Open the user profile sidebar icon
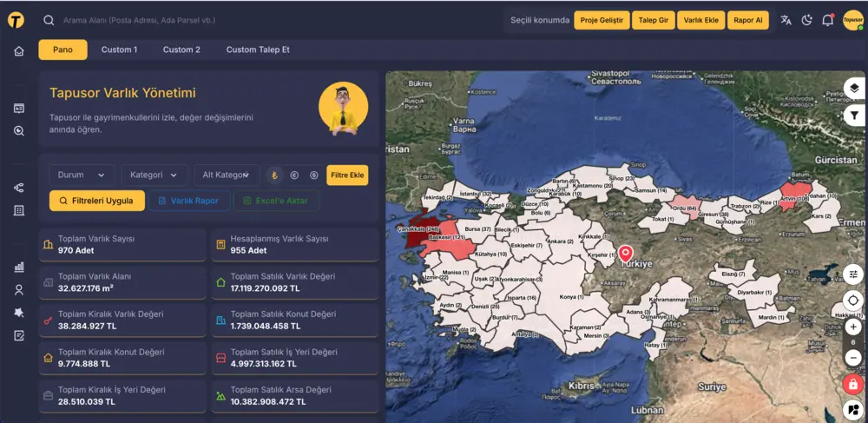 pyautogui.click(x=19, y=289)
